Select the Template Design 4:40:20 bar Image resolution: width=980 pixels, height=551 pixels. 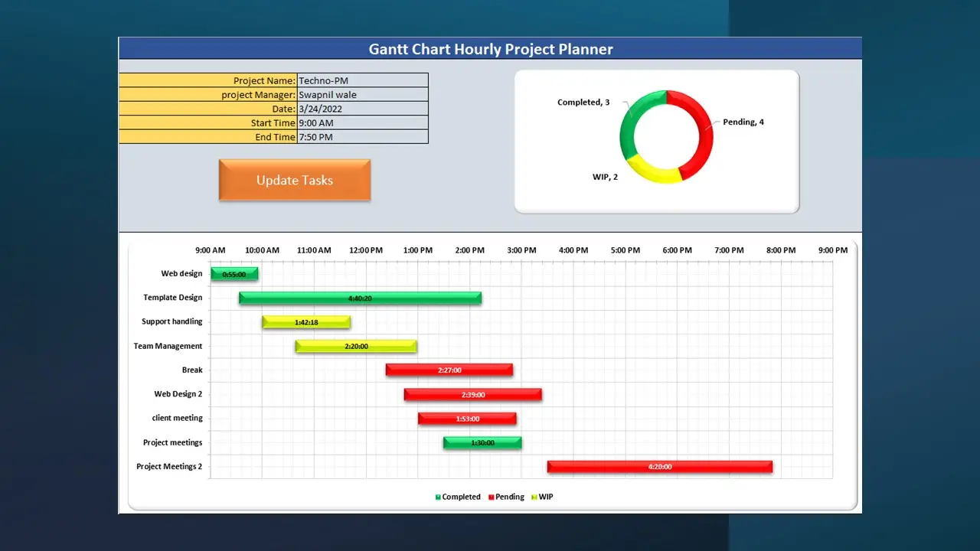[360, 298]
